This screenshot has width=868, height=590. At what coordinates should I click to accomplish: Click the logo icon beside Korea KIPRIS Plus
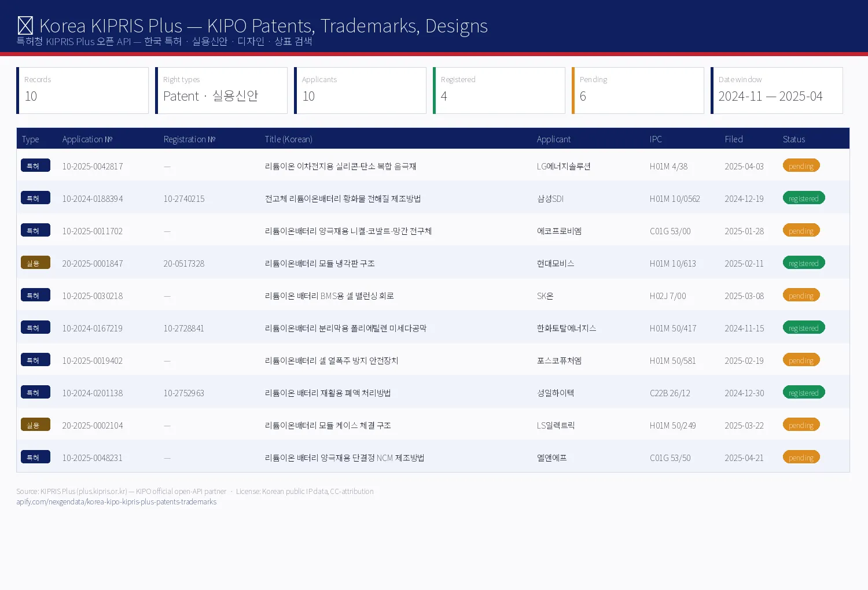(25, 26)
